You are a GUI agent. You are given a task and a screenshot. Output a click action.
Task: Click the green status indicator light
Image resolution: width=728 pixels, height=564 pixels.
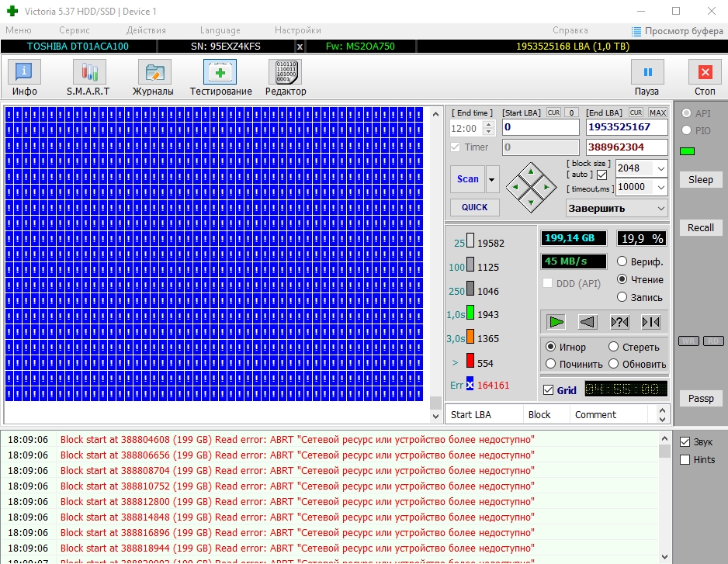(687, 151)
